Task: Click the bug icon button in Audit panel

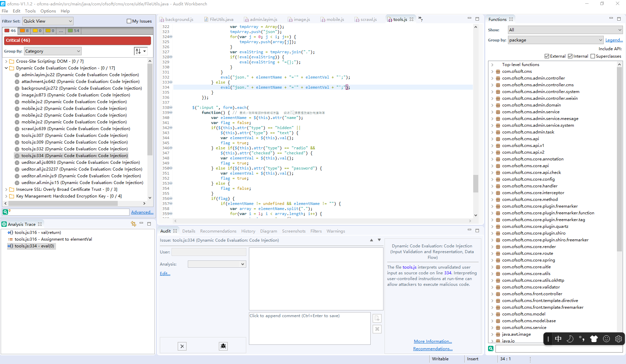Action: click(x=223, y=346)
